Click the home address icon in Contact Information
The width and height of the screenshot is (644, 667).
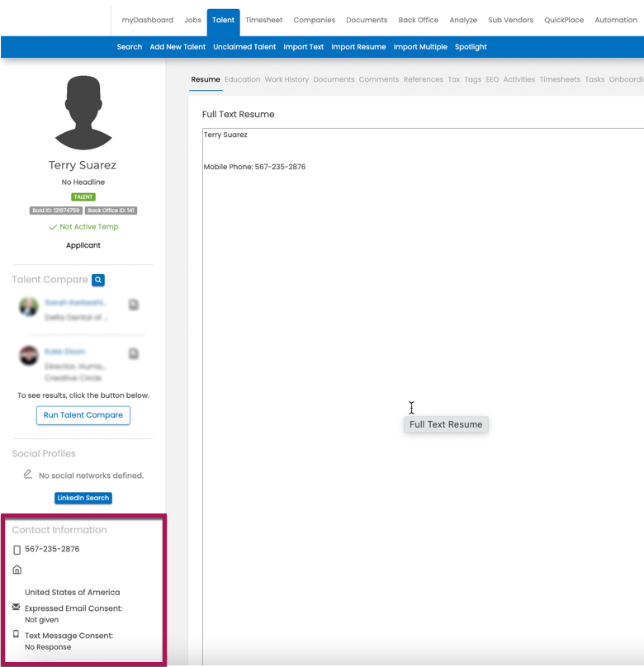pos(17,570)
